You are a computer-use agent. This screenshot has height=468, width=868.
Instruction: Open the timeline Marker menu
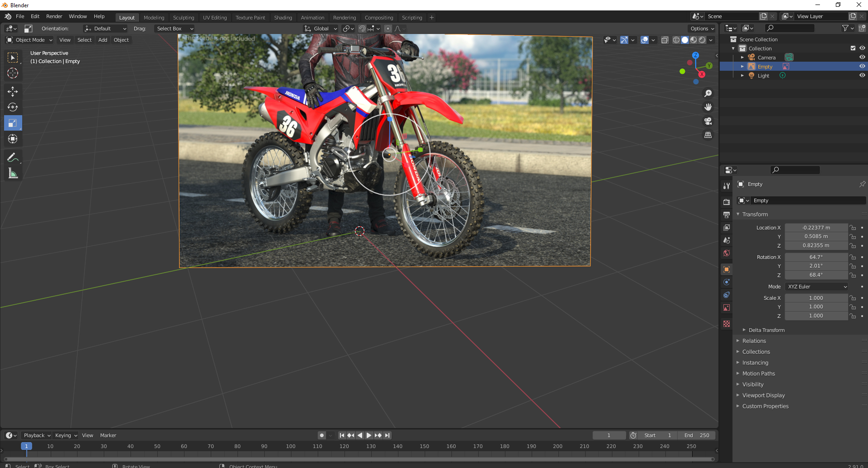(108, 435)
